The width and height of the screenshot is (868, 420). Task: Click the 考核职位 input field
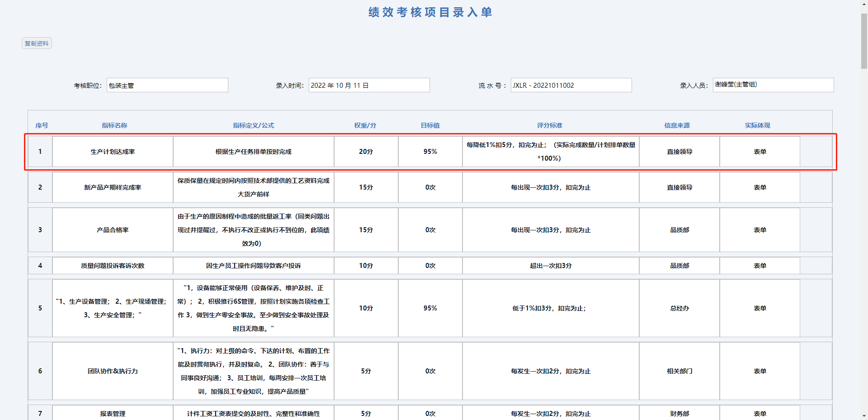(167, 86)
